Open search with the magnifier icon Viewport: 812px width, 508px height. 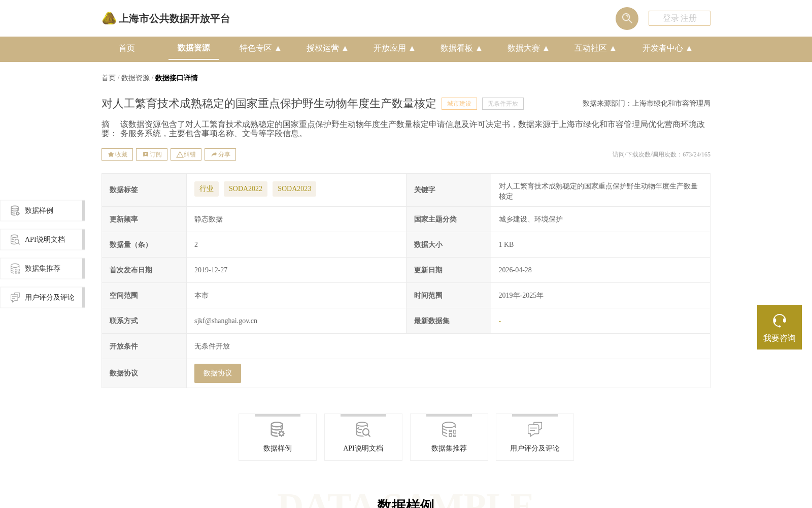click(x=627, y=18)
